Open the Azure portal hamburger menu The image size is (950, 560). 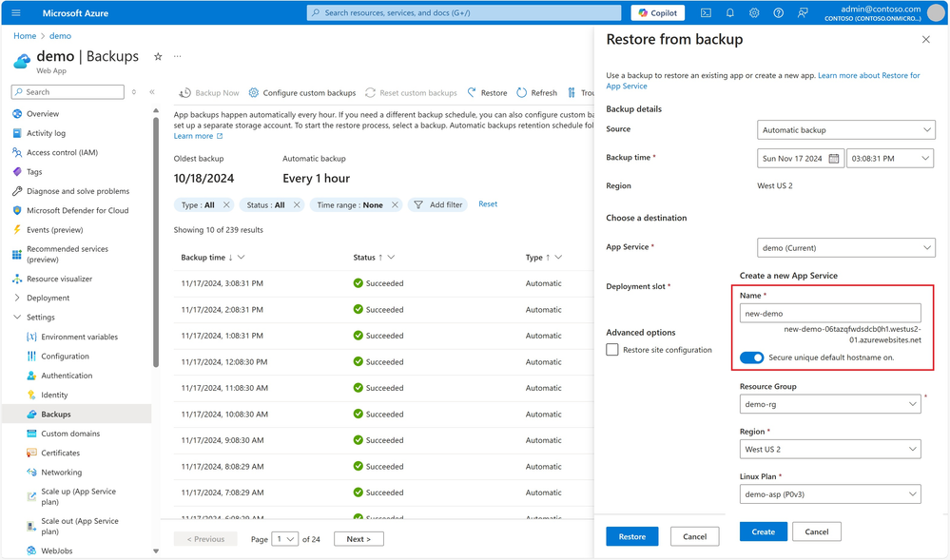pos(16,12)
